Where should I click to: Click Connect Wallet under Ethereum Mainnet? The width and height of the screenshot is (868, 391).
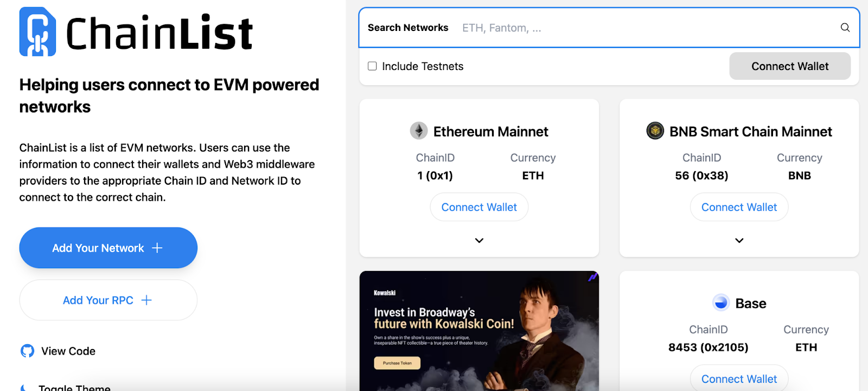pos(479,207)
